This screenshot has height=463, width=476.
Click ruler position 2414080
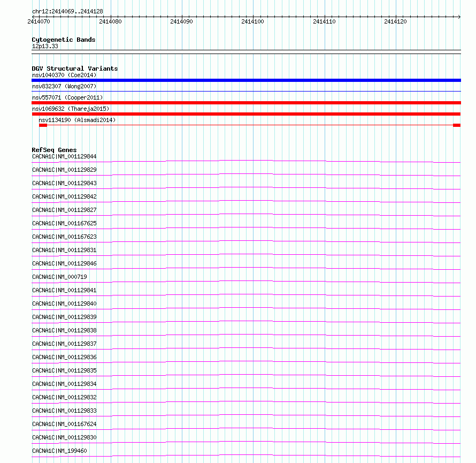pyautogui.click(x=110, y=21)
